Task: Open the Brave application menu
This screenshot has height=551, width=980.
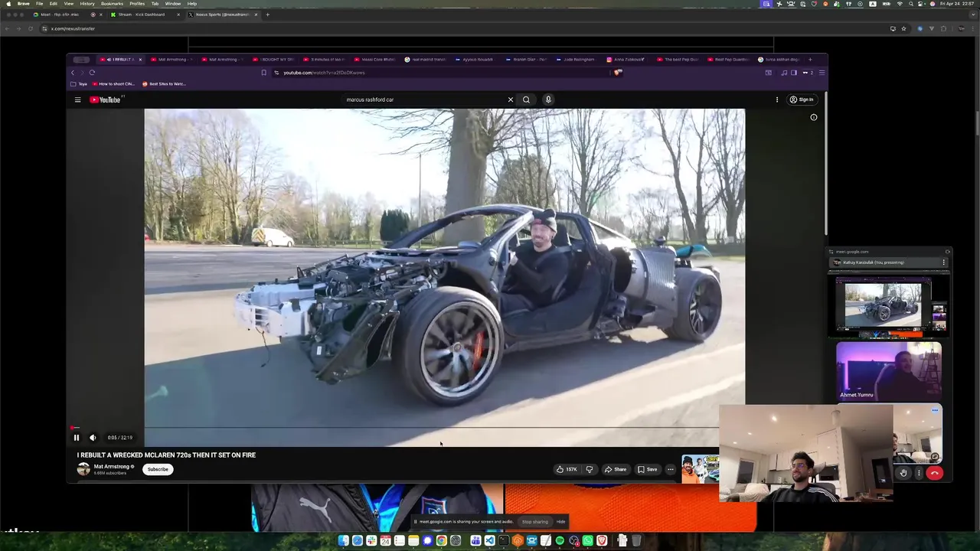Action: click(24, 4)
